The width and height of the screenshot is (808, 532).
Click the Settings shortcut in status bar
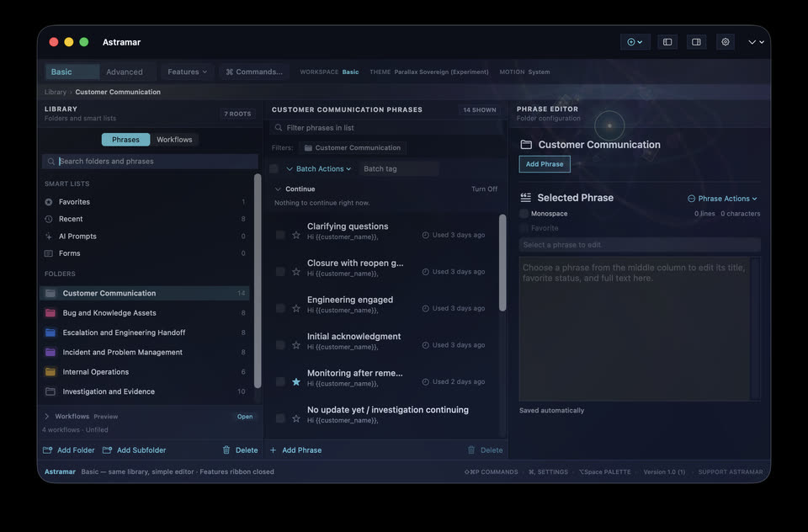[548, 471]
